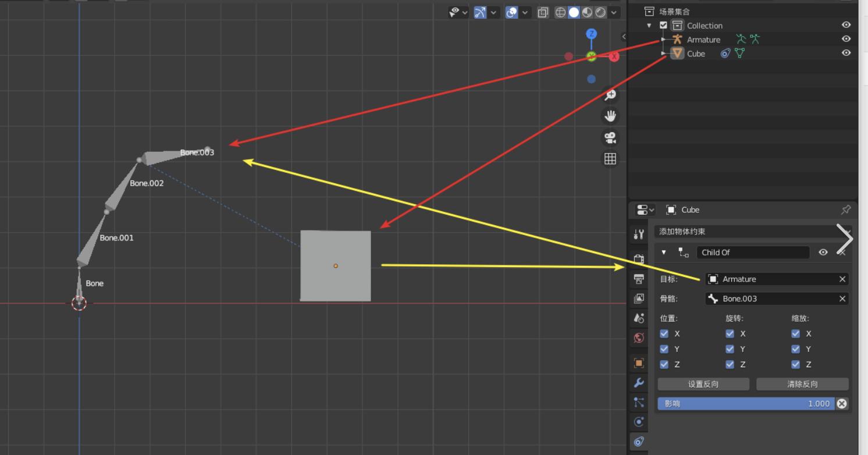Image resolution: width=868 pixels, height=455 pixels.
Task: Expand the Armature tree item
Action: [663, 40]
